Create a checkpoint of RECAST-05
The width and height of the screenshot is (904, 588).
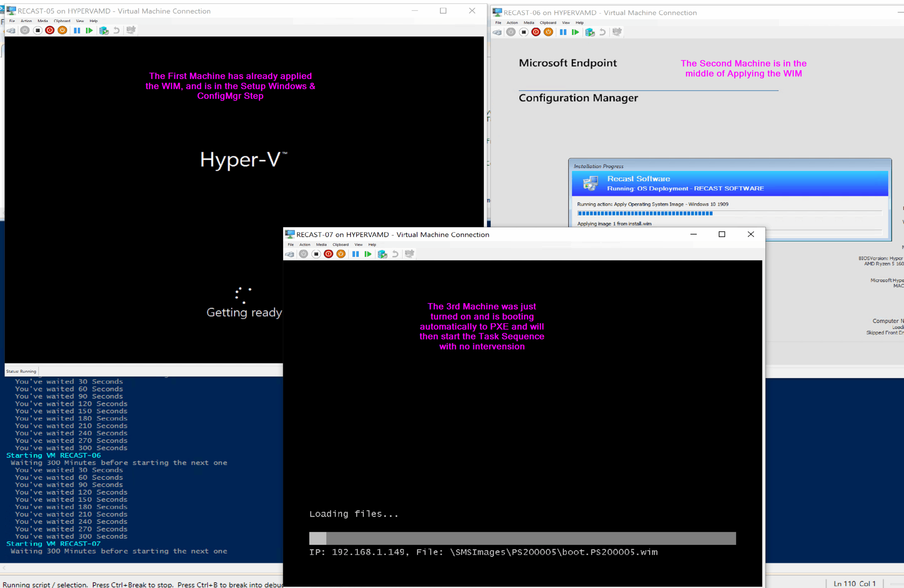pyautogui.click(x=104, y=30)
